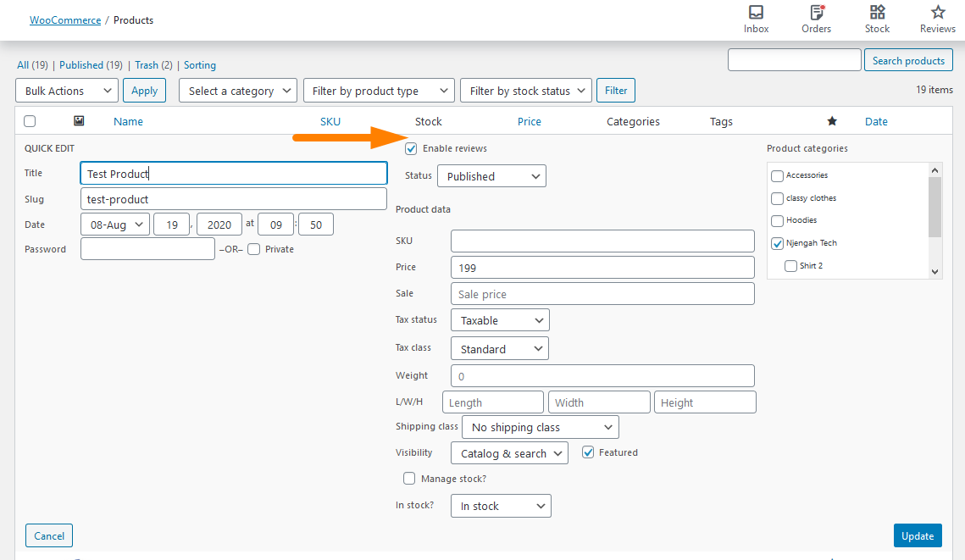Sort the table by Date column
Screen dimensions: 965x560
[876, 121]
